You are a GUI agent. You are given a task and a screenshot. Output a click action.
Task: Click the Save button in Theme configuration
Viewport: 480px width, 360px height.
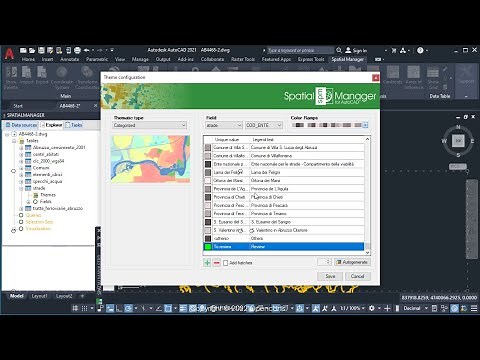330,276
